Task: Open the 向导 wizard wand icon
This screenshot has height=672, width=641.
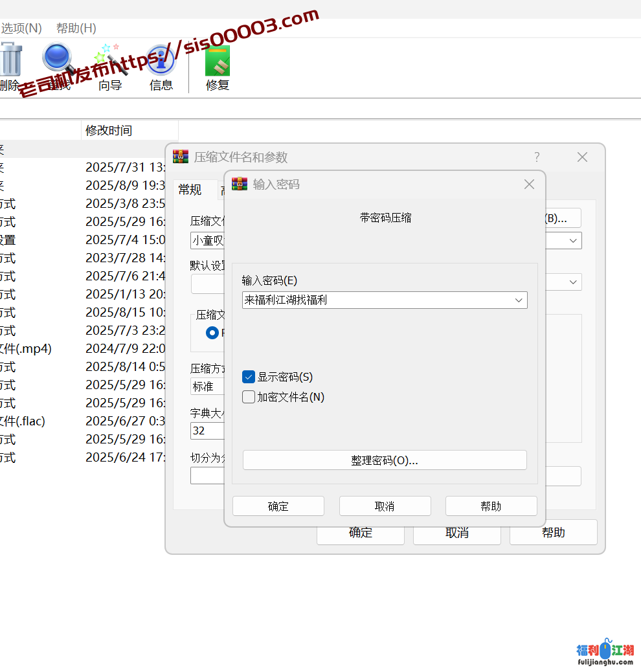Action: 109,61
